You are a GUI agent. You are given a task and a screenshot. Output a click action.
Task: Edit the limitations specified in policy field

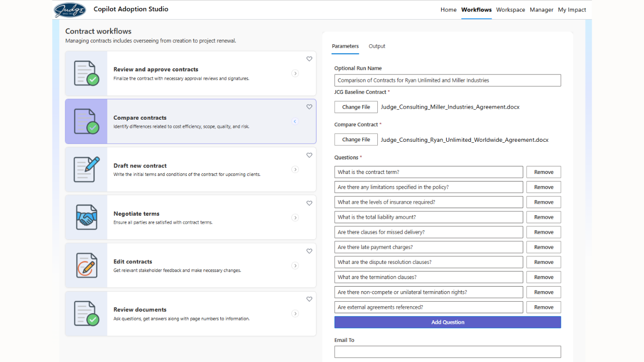tap(429, 187)
